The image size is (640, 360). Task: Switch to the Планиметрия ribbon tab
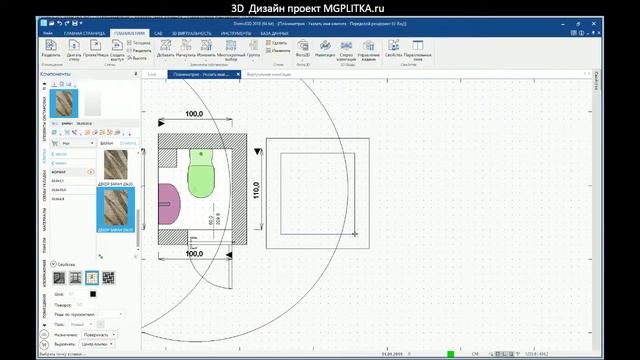[x=129, y=33]
